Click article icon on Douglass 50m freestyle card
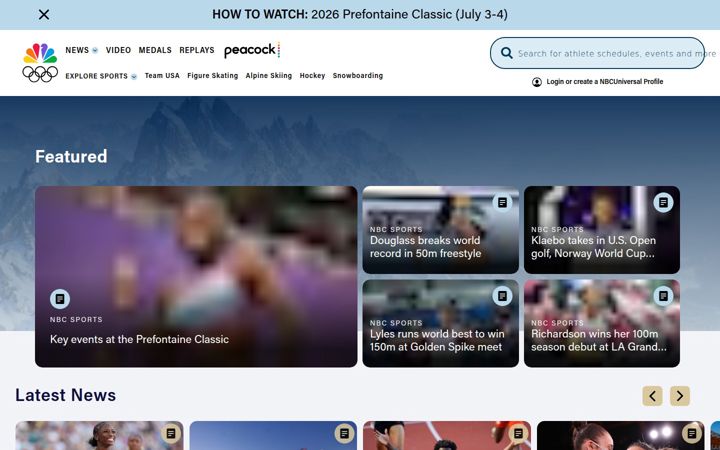The width and height of the screenshot is (720, 450). 502,202
